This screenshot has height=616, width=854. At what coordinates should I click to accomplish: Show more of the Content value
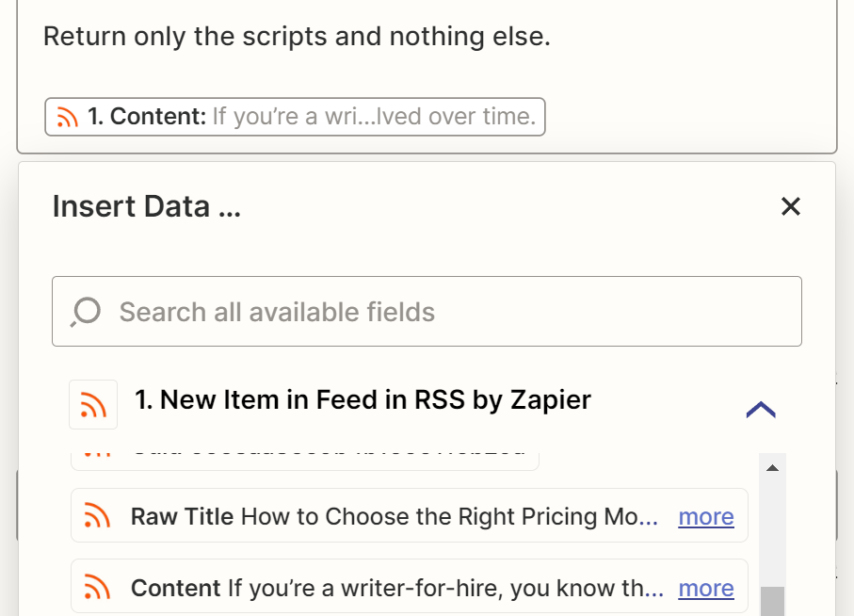point(705,588)
